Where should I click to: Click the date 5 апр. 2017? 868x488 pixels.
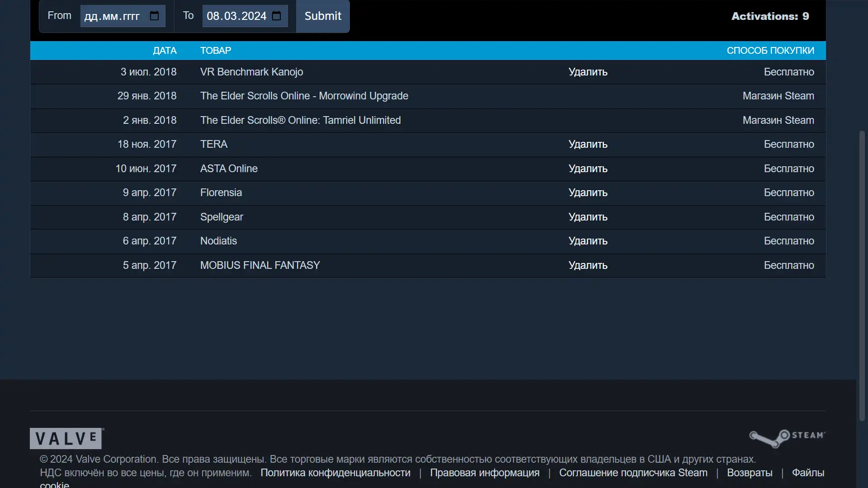click(150, 265)
